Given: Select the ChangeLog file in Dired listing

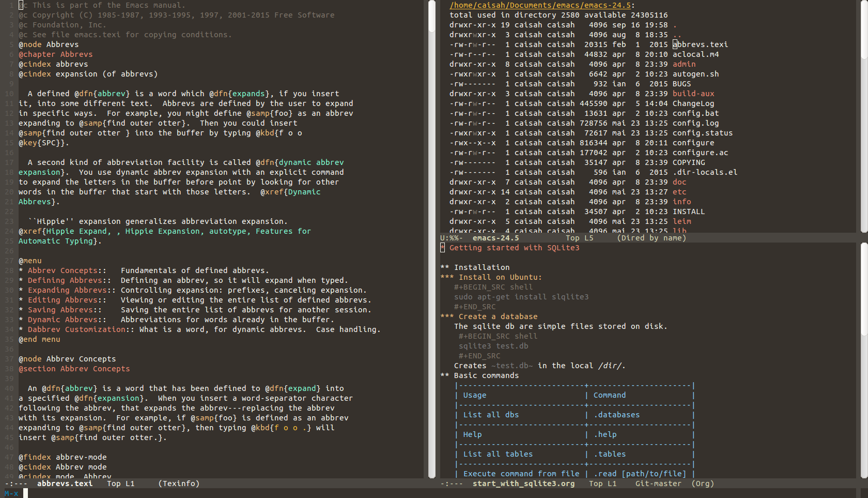Looking at the screenshot, I should pos(693,103).
